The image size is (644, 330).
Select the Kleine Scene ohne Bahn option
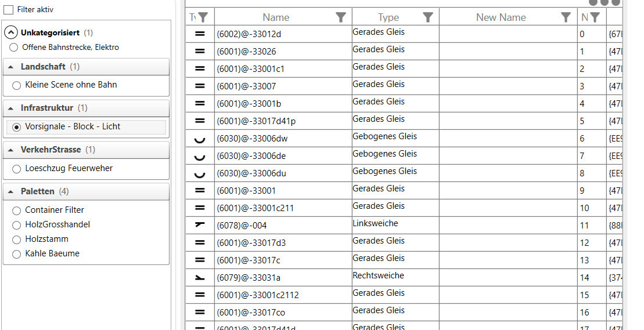16,85
